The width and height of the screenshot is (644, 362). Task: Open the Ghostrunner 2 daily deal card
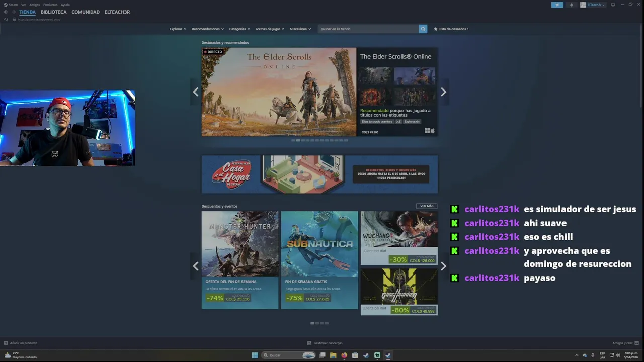[x=399, y=292]
